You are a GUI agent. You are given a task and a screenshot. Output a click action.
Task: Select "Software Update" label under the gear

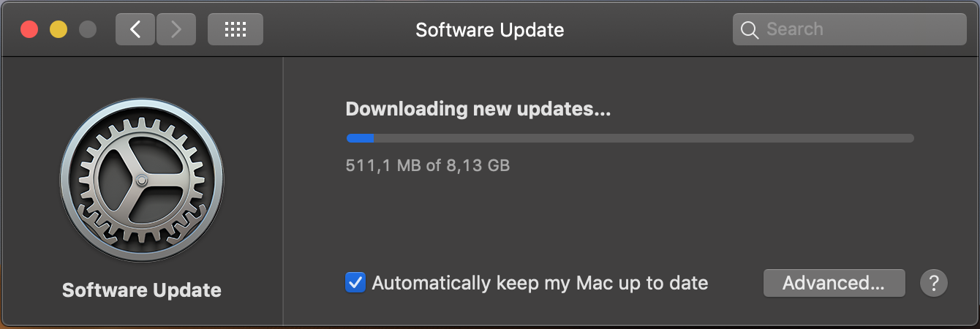click(142, 290)
